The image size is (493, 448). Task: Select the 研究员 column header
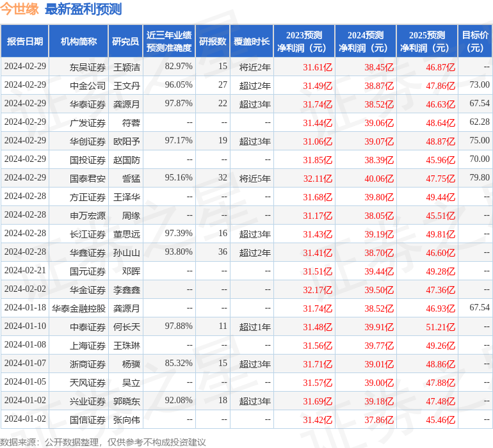pyautogui.click(x=125, y=41)
